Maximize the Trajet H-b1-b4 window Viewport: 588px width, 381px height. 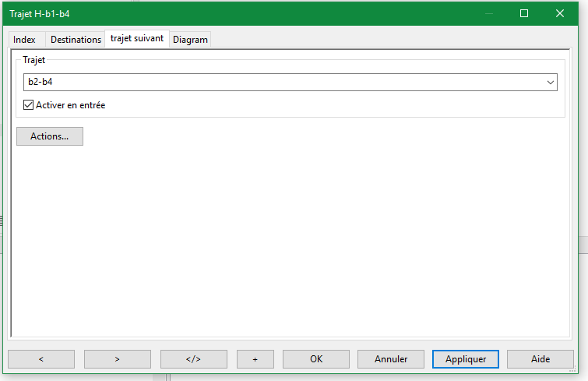point(524,13)
